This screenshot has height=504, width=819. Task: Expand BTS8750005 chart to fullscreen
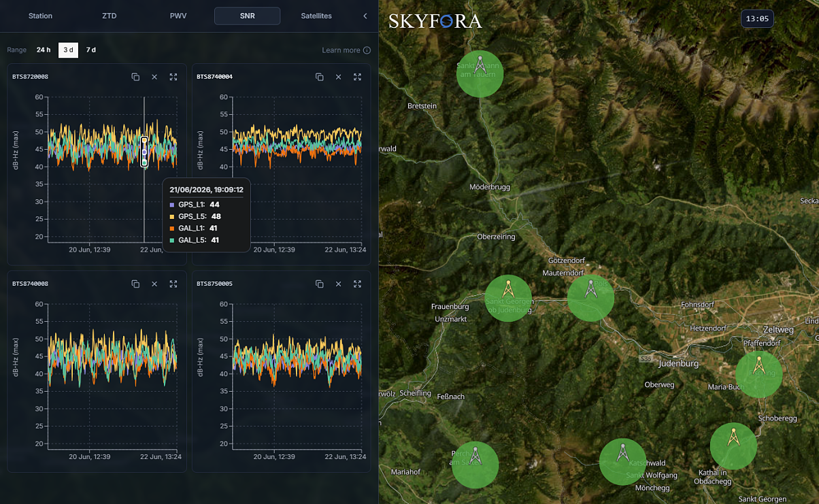[358, 284]
